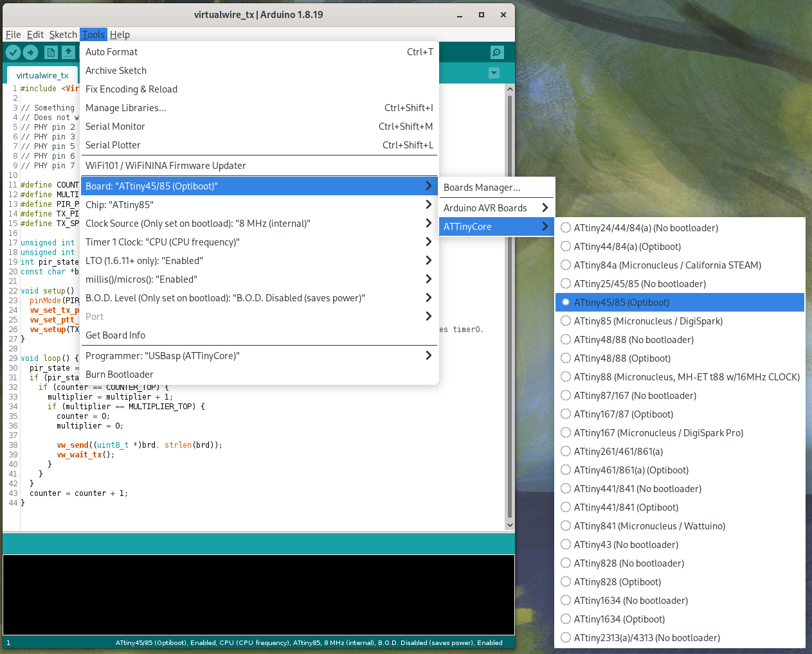Open WiFi101 / WiFiNINA Firmware Updater
The image size is (812, 654).
[x=259, y=166]
